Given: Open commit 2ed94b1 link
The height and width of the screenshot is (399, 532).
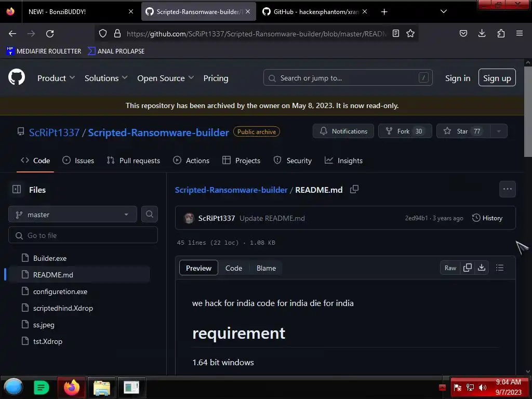Looking at the screenshot, I should 416,218.
